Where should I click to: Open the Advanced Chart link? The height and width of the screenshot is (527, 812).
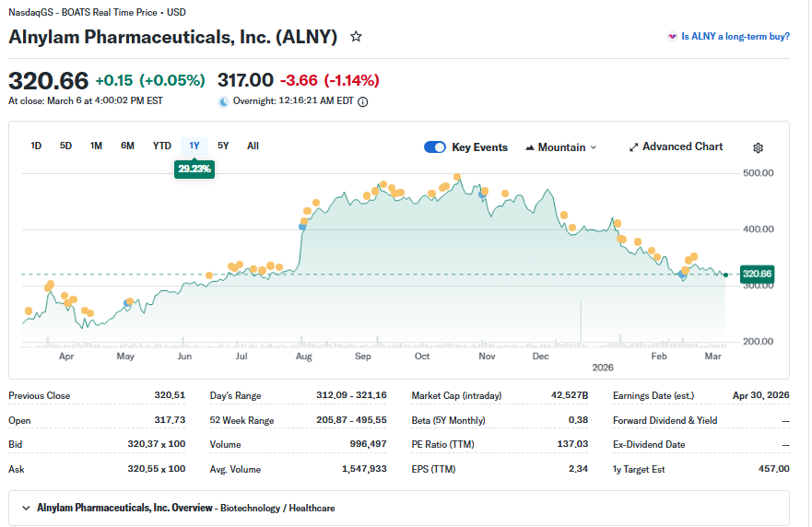[x=677, y=147]
